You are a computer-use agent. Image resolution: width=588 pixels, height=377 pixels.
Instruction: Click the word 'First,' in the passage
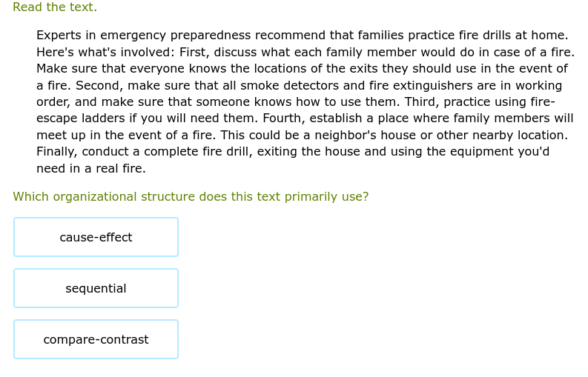click(195, 52)
